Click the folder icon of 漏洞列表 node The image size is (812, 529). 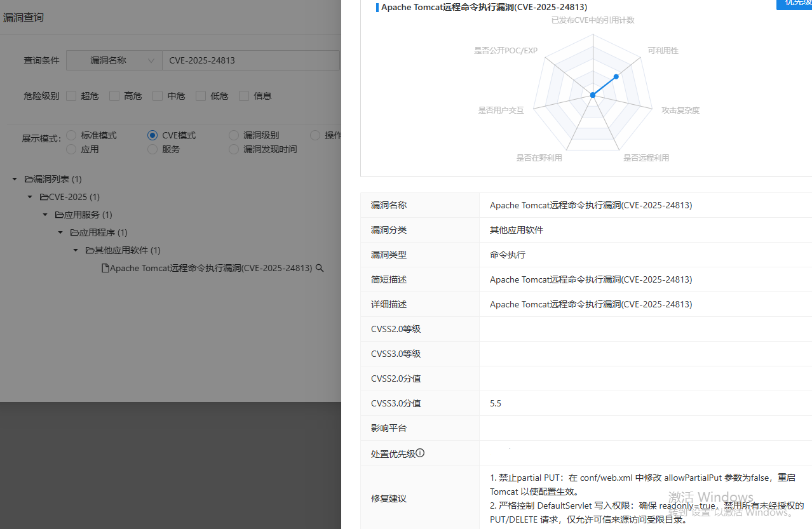29,179
